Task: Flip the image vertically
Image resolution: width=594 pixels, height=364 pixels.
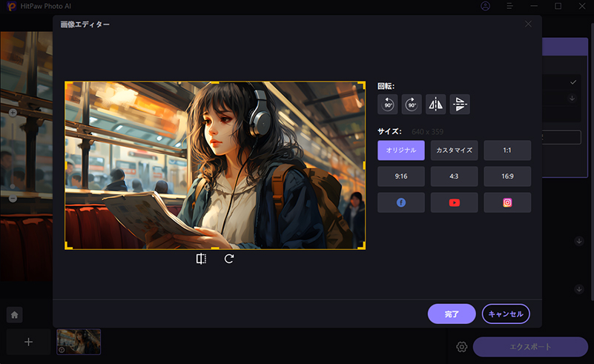Action: pyautogui.click(x=460, y=105)
